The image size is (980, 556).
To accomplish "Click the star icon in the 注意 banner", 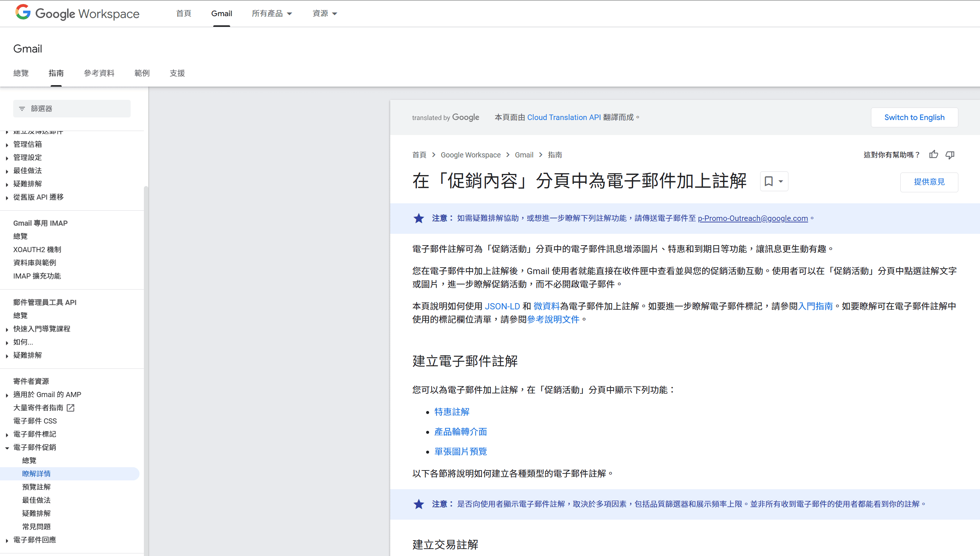I will coord(419,218).
